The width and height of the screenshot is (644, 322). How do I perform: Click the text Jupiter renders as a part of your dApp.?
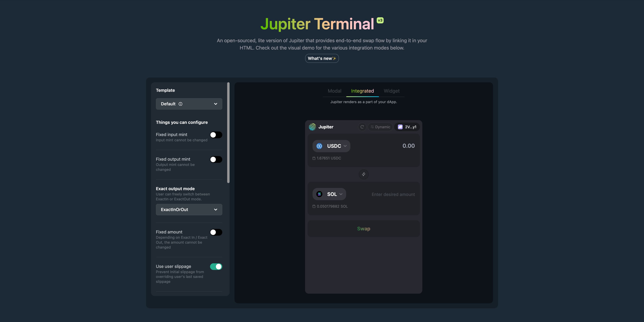coord(363,102)
